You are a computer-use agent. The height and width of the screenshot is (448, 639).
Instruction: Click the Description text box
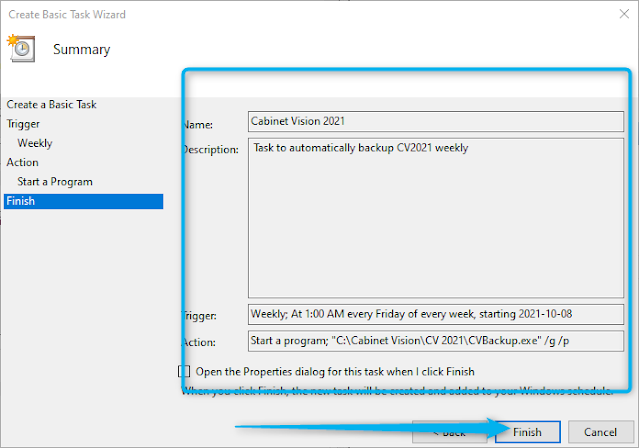pyautogui.click(x=436, y=218)
